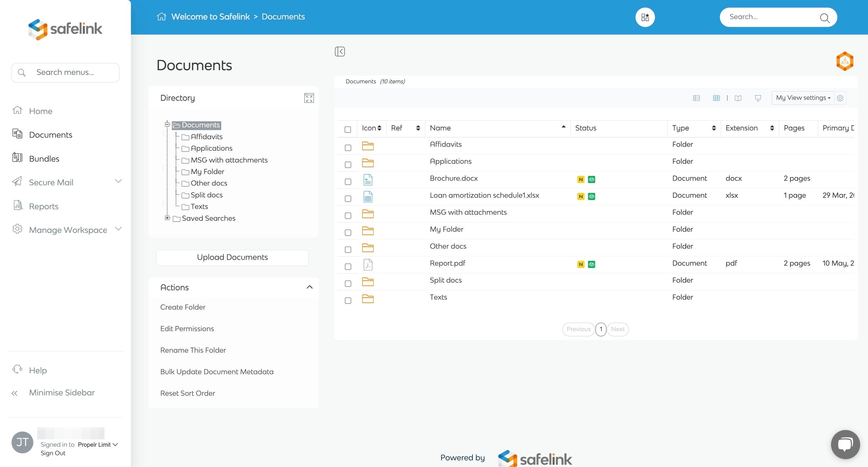Go to Reports in the sidebar
The image size is (868, 467).
point(43,206)
